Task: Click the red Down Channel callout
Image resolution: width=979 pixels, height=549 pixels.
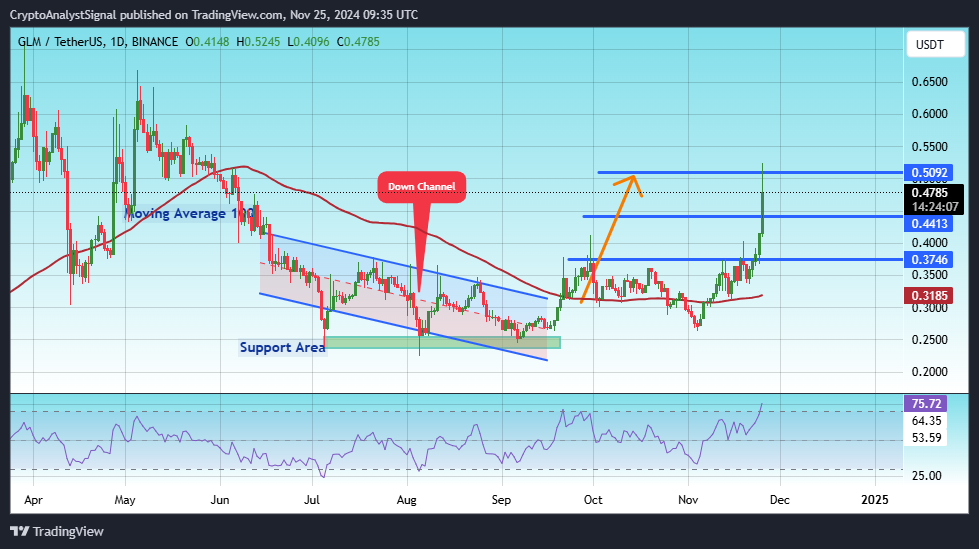Action: 421,186
